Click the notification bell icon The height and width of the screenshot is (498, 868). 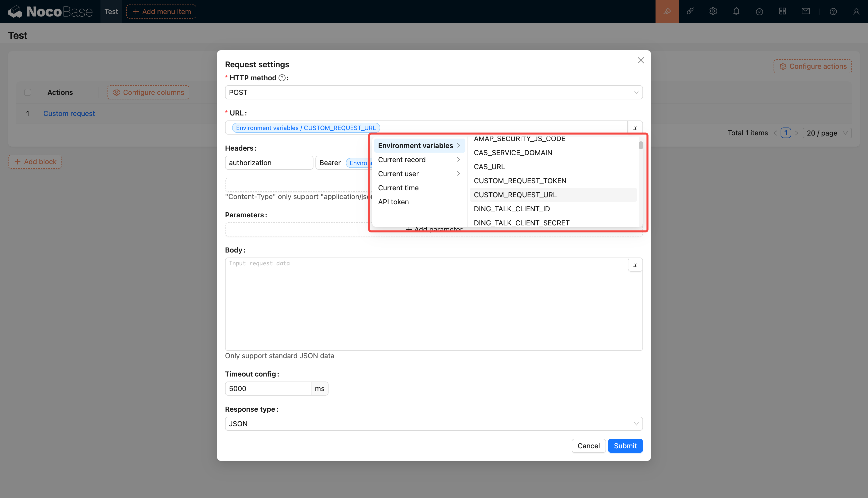click(736, 11)
